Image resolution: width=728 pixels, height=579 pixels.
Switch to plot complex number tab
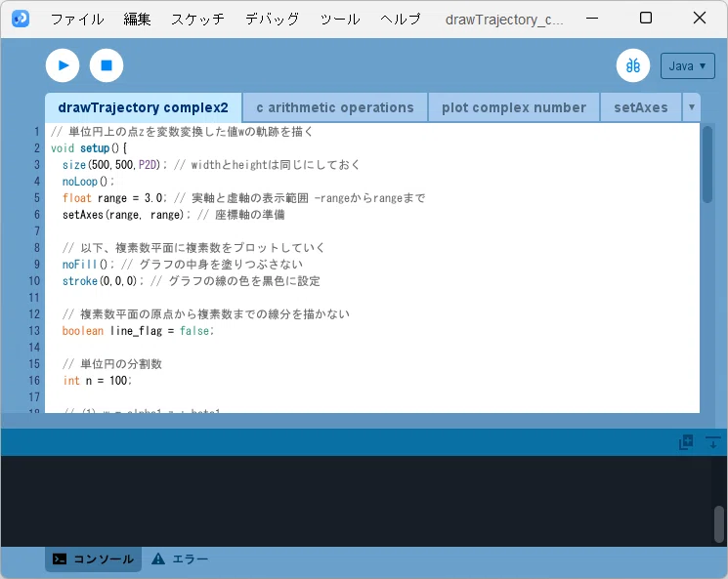(513, 107)
